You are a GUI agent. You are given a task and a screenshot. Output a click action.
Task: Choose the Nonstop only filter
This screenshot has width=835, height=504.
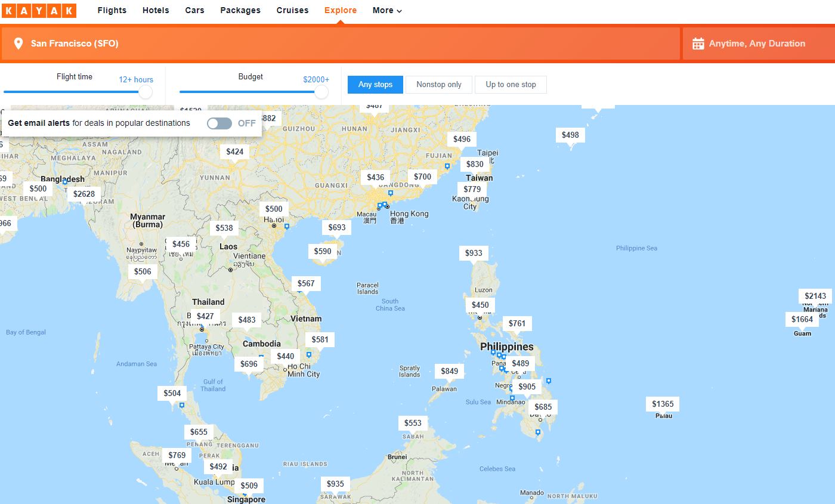pos(438,85)
